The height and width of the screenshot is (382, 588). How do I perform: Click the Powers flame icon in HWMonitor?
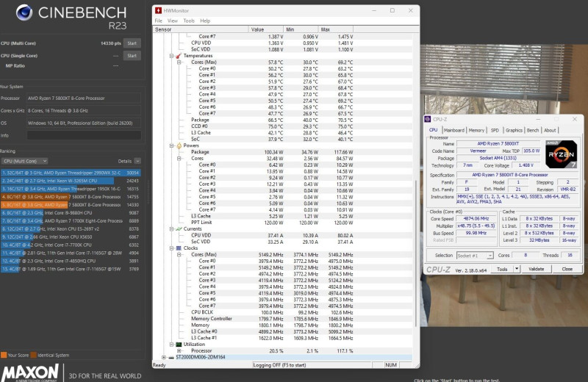click(179, 145)
